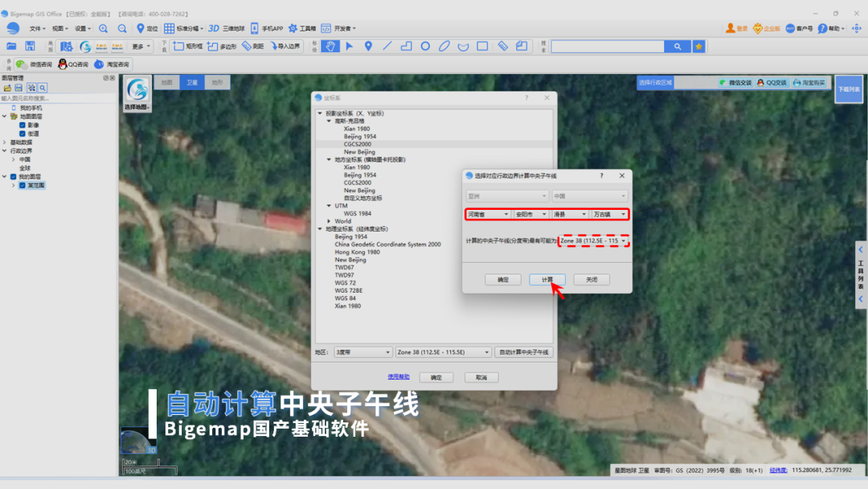
Task: Choose the placemark pin drawing tool
Action: (368, 47)
